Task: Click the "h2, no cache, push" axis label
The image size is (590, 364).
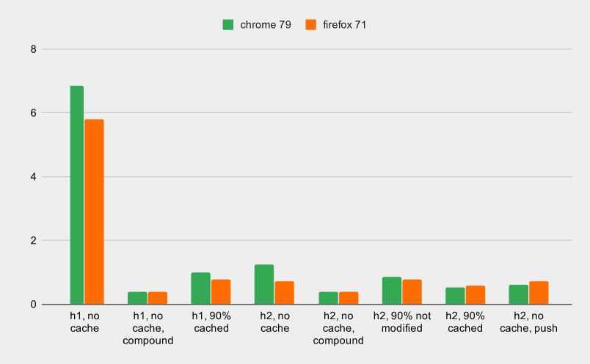Action: 528,323
